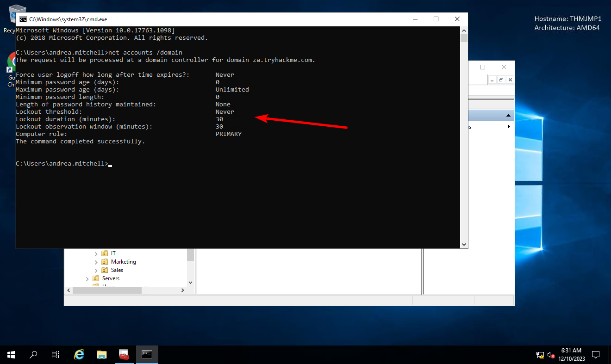The height and width of the screenshot is (364, 611).
Task: Open the network status tray icon
Action: click(x=540, y=355)
